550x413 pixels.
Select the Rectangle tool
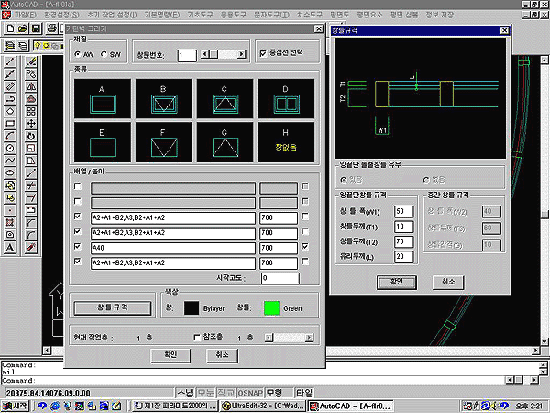10,124
